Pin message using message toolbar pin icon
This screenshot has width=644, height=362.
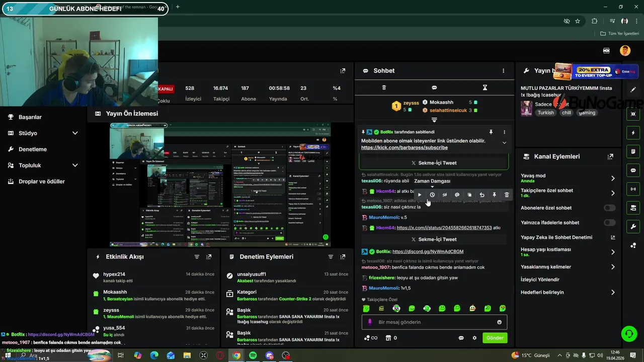pos(495,195)
